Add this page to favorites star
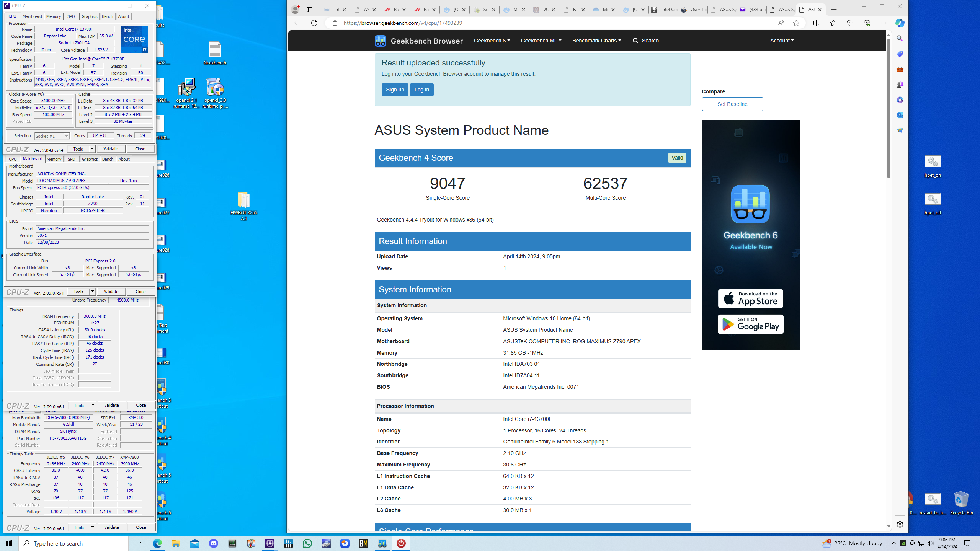The width and height of the screenshot is (980, 551). tap(796, 23)
